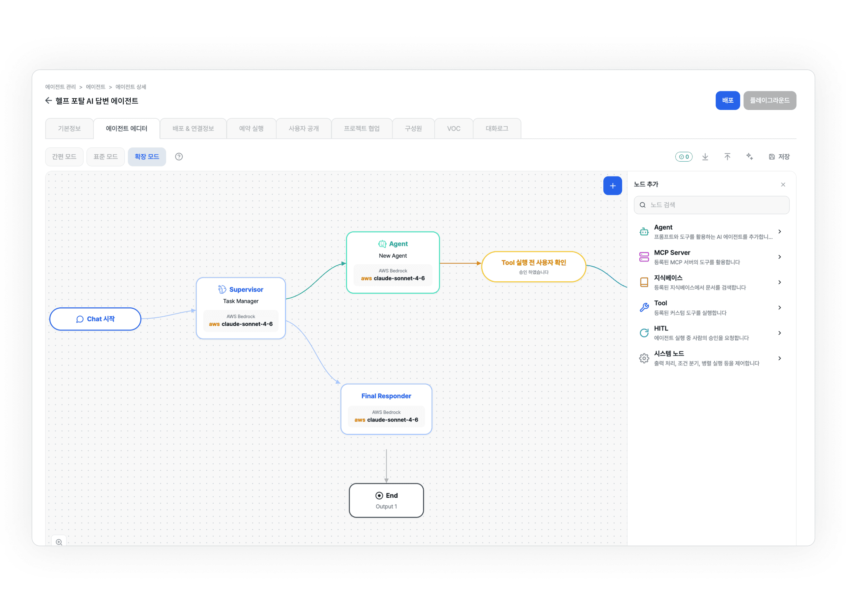Click the zoom-in magnifier on the canvas
Image resolution: width=846 pixels, height=616 pixels.
coord(59,542)
